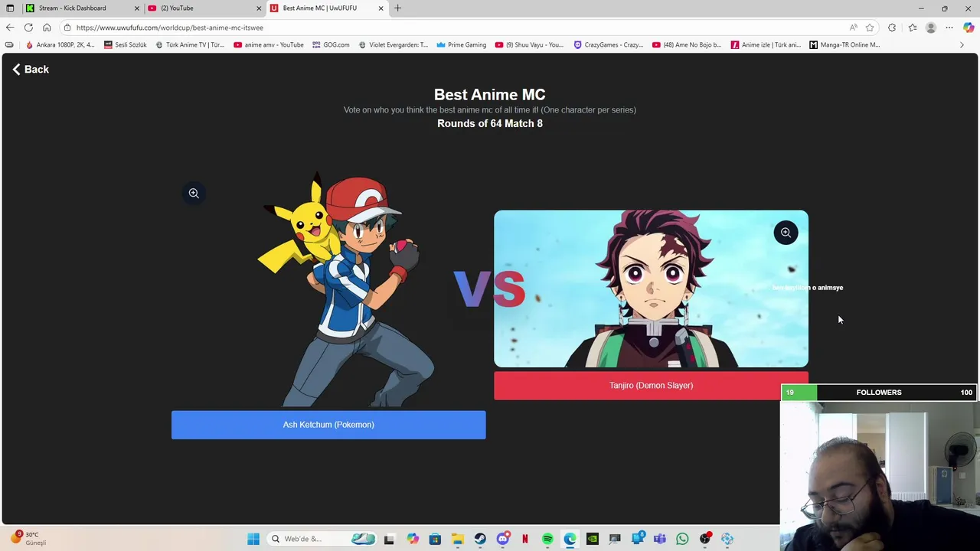Screen dimensions: 980x551
Task: Open Ankara 1080P bookmark
Action: click(x=60, y=45)
